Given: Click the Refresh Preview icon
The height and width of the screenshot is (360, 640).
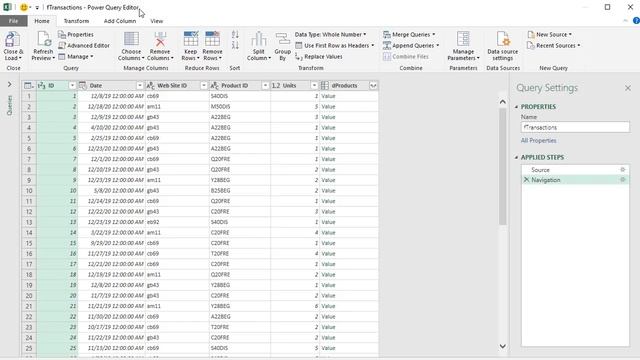Looking at the screenshot, I should [x=43, y=40].
